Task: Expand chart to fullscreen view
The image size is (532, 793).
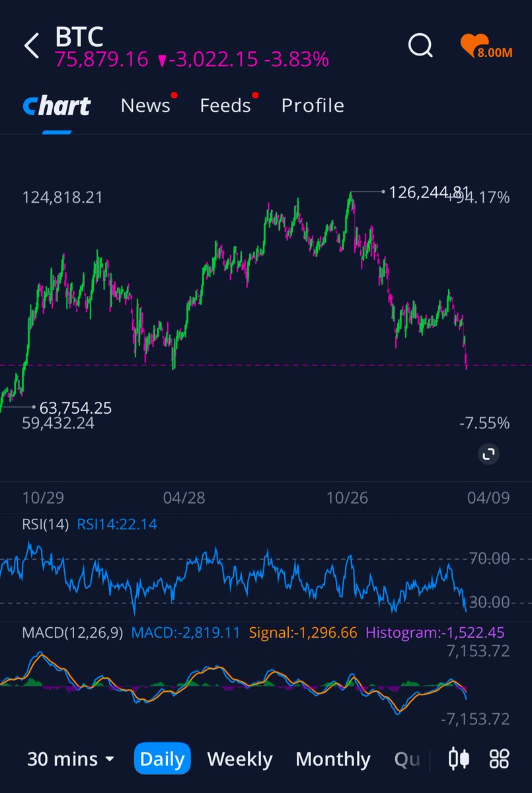Action: click(488, 454)
